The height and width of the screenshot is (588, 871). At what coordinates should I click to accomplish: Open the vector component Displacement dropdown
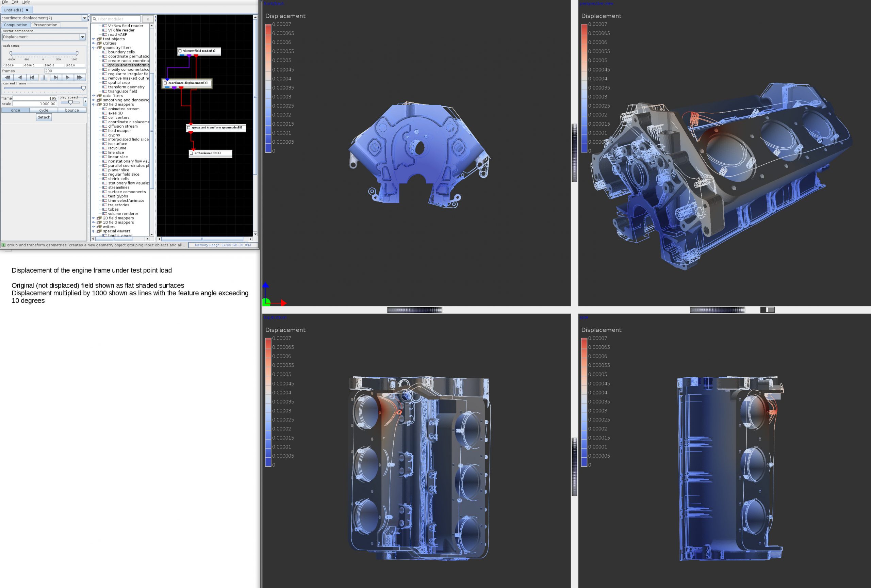(82, 37)
